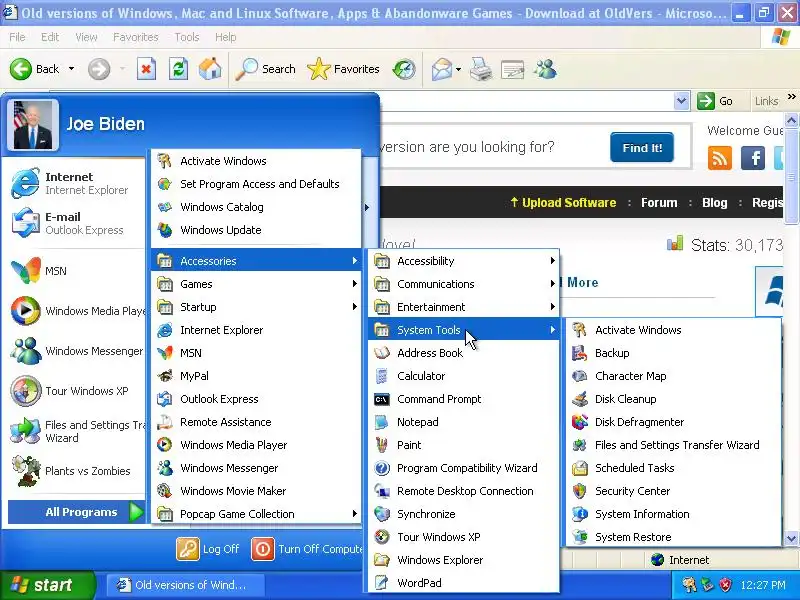This screenshot has height=600, width=800.
Task: Click the taskbar clock 12:27 PM
Action: point(763,585)
